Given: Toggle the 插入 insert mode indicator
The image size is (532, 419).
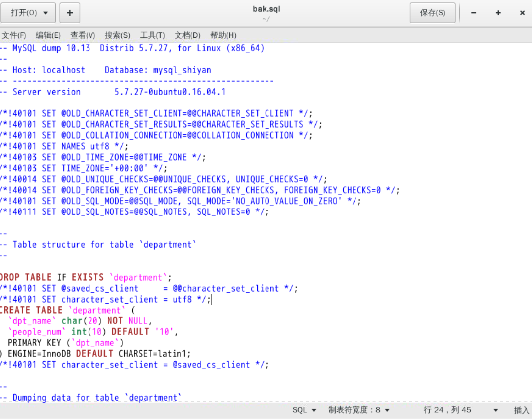Looking at the screenshot, I should point(521,410).
